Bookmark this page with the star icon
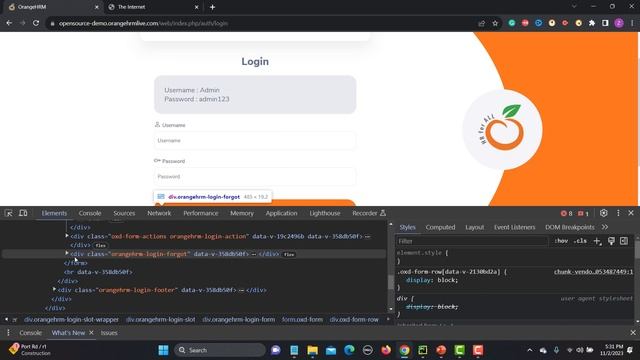640x360 pixels. (x=495, y=23)
